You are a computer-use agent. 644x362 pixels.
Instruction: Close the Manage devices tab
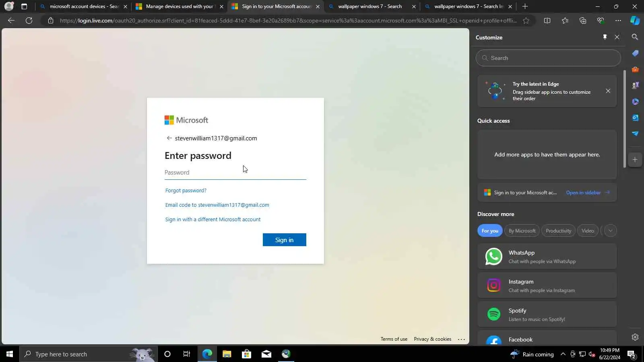click(221, 6)
